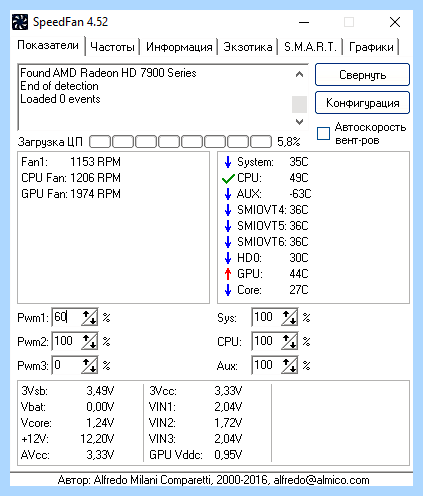Viewport: 423px width, 496px height.
Task: Click the author line with alfredo@almico.com
Action: tap(213, 480)
